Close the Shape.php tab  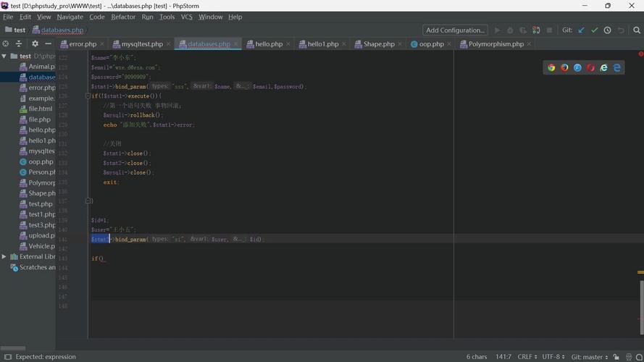[400, 44]
